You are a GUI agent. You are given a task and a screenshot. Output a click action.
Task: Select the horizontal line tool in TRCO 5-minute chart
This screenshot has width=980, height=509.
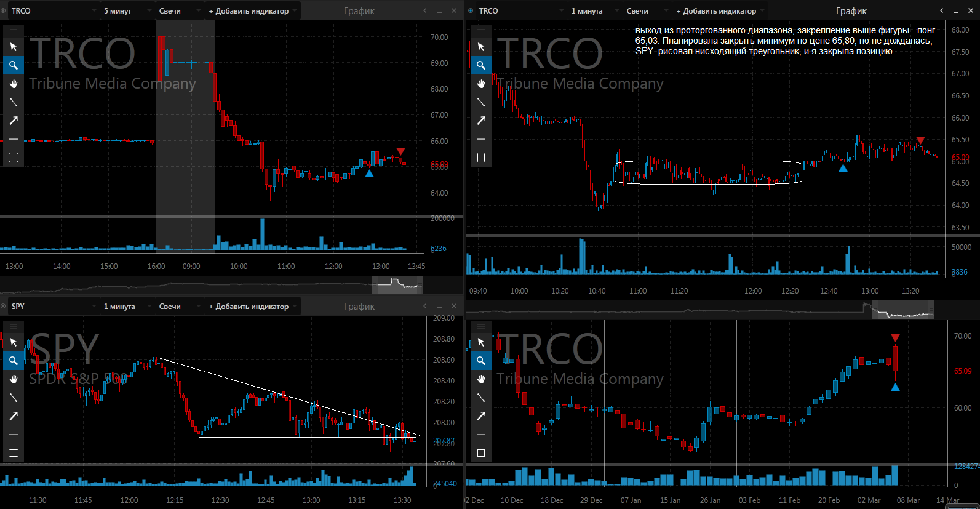click(14, 139)
